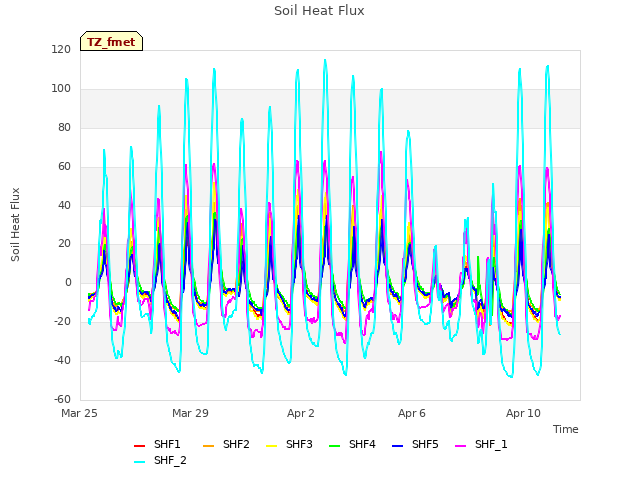This screenshot has height=480, width=640.
Task: Toggle SHF5 series in legend
Action: [x=415, y=444]
